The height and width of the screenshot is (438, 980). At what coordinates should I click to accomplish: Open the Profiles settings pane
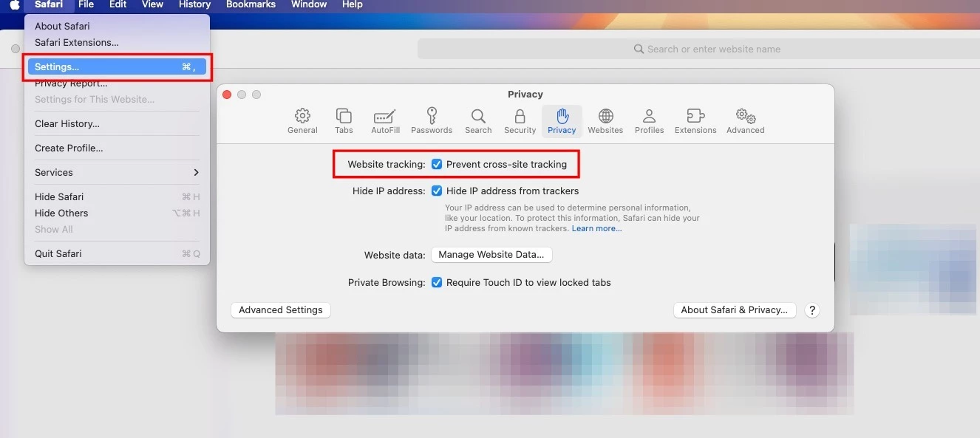649,121
